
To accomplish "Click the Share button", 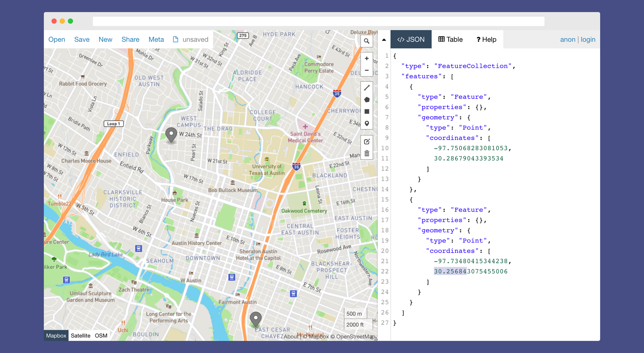I will [x=130, y=40].
